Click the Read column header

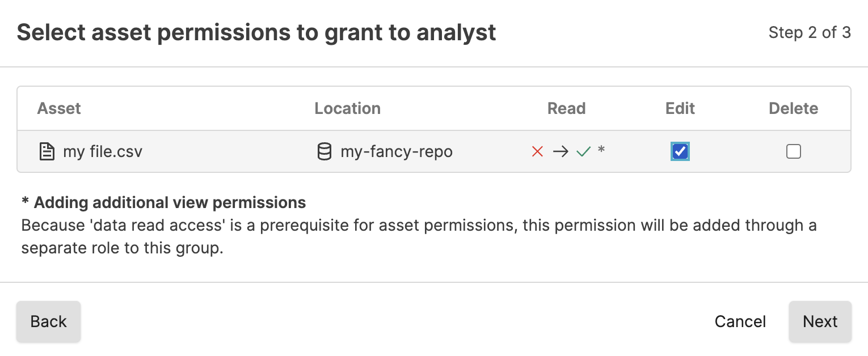[566, 108]
